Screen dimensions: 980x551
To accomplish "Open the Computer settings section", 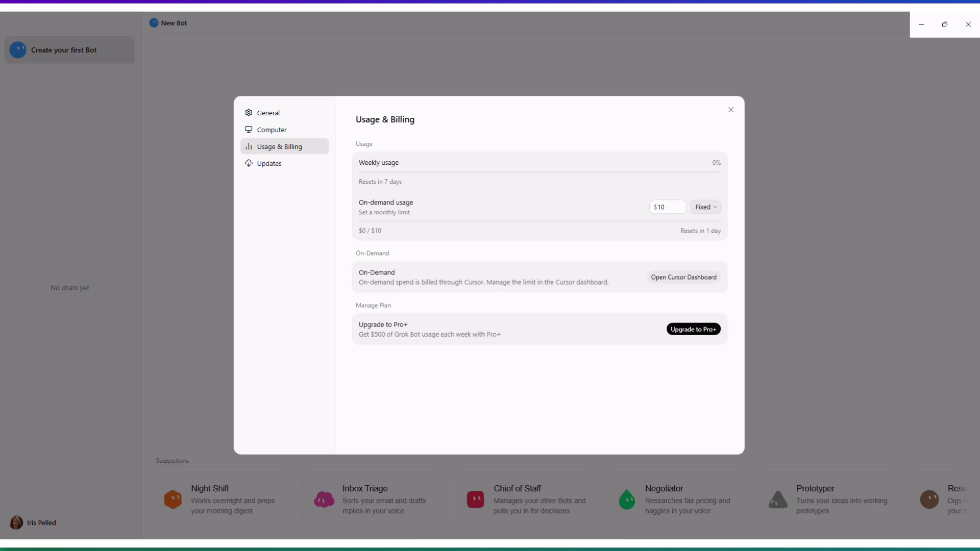I will tap(284, 130).
